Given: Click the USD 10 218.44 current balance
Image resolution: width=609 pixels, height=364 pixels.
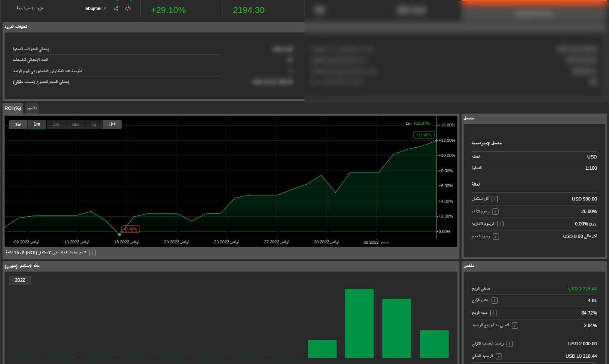Looking at the screenshot, I should [x=581, y=356].
